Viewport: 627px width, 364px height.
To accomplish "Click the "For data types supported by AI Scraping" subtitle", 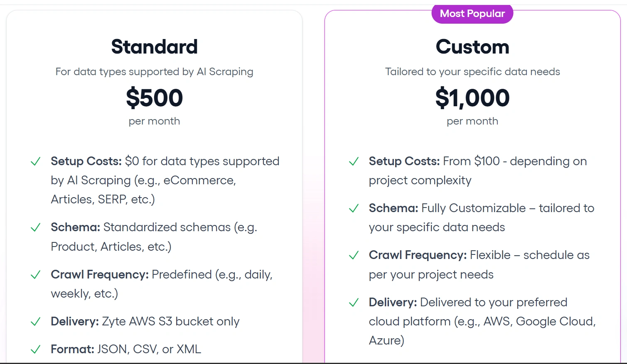I will 154,72.
